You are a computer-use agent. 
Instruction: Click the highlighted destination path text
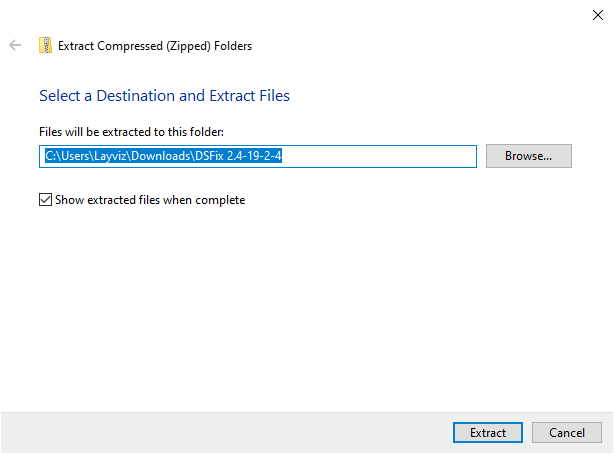[167, 156]
